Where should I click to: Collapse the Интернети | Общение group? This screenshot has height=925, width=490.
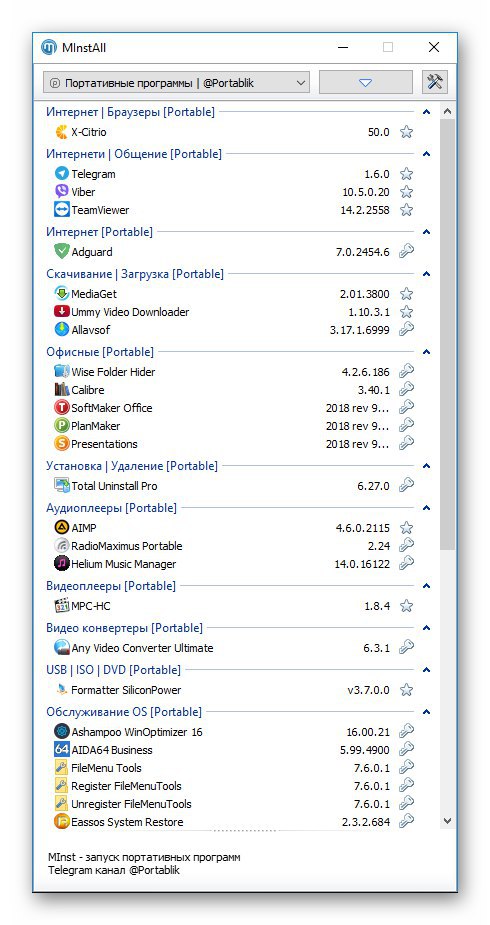click(x=427, y=154)
